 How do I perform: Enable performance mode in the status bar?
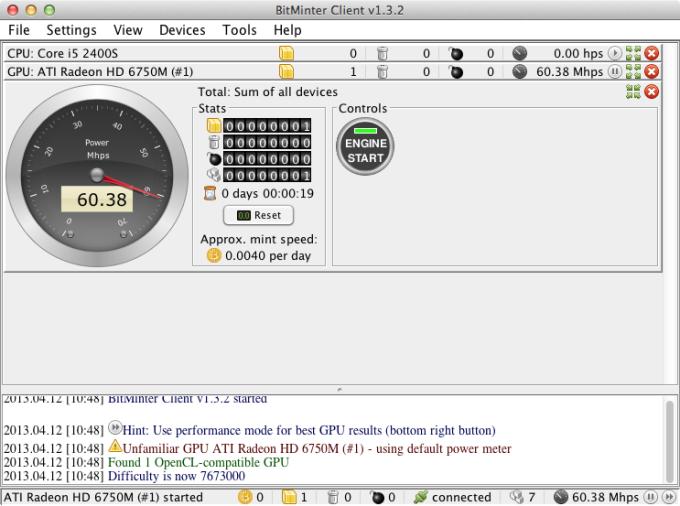pos(669,497)
